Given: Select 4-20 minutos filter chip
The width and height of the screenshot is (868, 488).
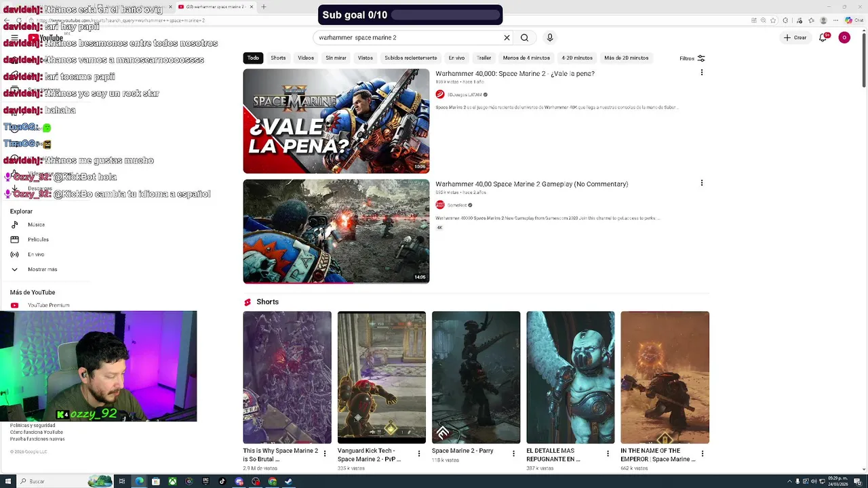Looking at the screenshot, I should 577,58.
